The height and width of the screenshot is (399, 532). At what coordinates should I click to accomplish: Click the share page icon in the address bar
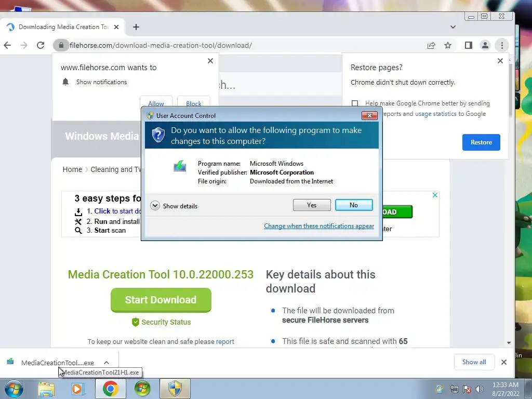[x=431, y=45]
